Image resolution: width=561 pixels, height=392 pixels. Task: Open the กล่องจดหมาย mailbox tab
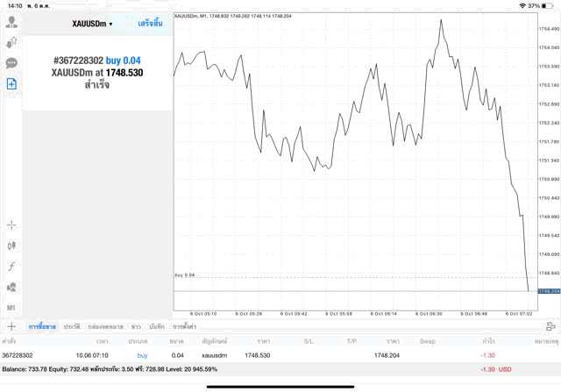(105, 326)
